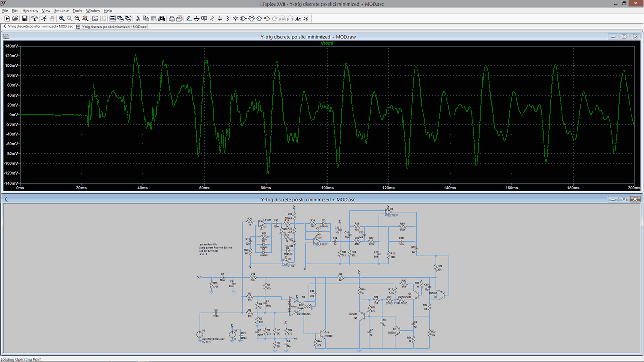Click the New Schematic toolbar icon
The height and width of the screenshot is (362, 644).
tap(7, 19)
